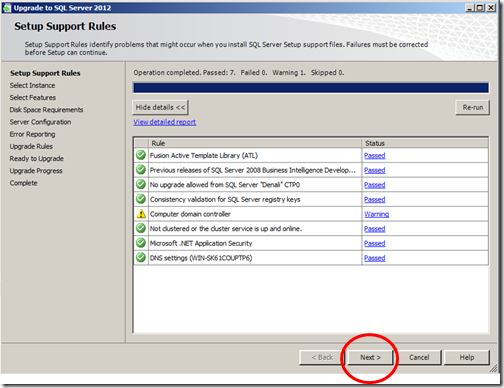The height and width of the screenshot is (388, 504).
Task: Click the disabled < Back button
Action: [322, 357]
